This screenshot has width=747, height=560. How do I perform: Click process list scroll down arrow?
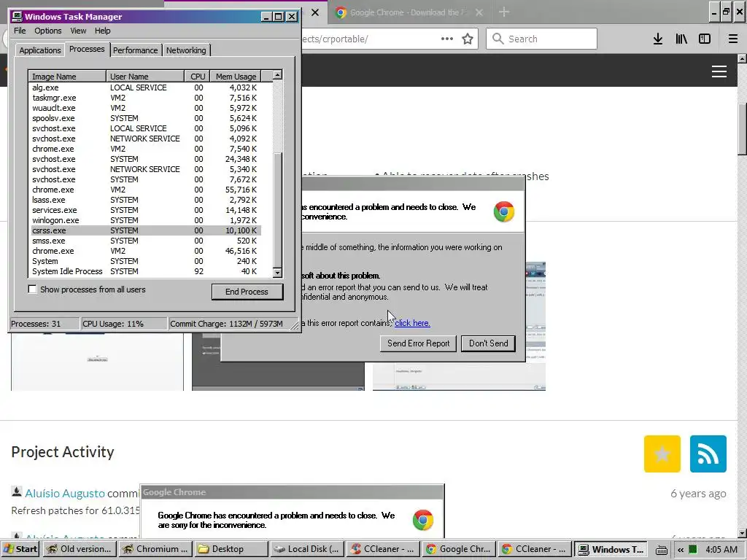pos(277,273)
